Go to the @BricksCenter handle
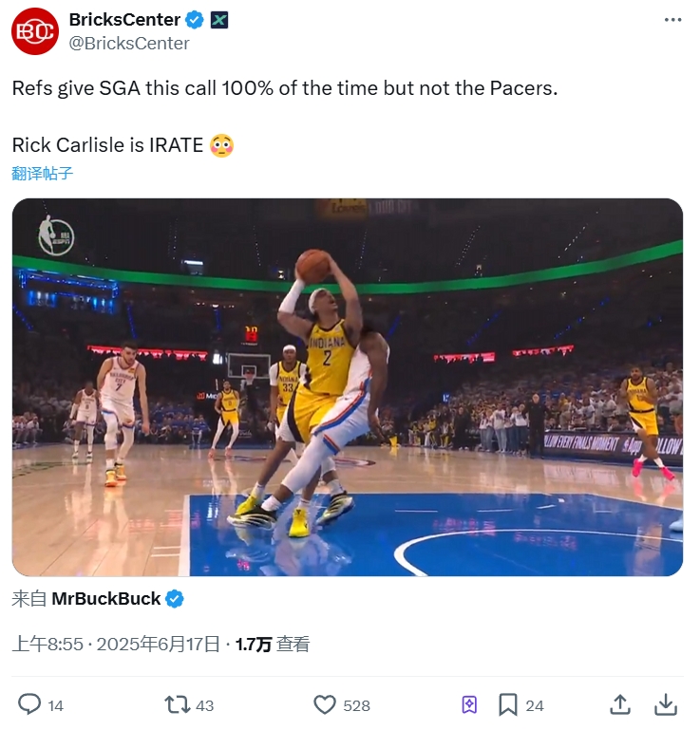 129,43
